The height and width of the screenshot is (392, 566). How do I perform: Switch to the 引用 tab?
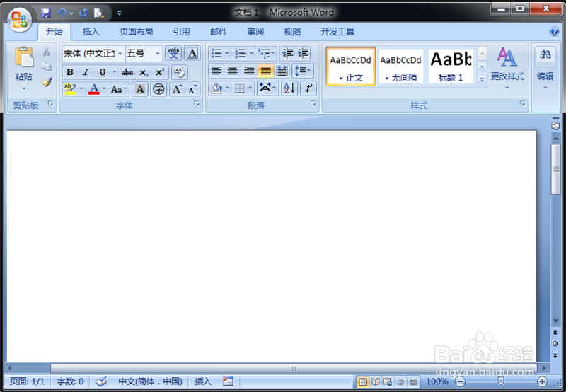pos(181,32)
